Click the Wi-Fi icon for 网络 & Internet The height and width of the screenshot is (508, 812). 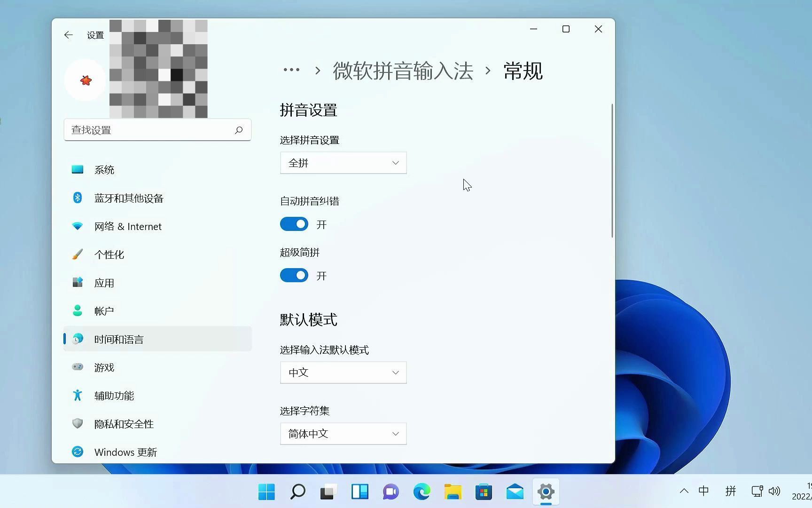[x=78, y=226]
